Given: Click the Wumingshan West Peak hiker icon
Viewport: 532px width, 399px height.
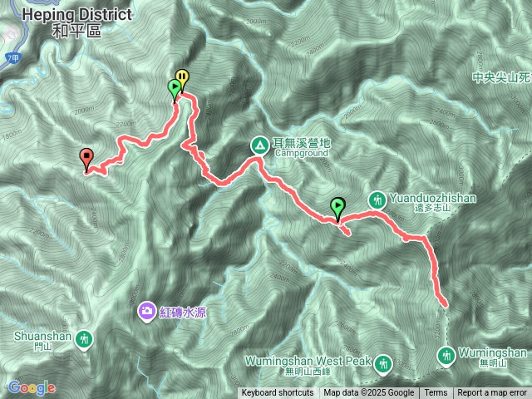Looking at the screenshot, I should (383, 365).
